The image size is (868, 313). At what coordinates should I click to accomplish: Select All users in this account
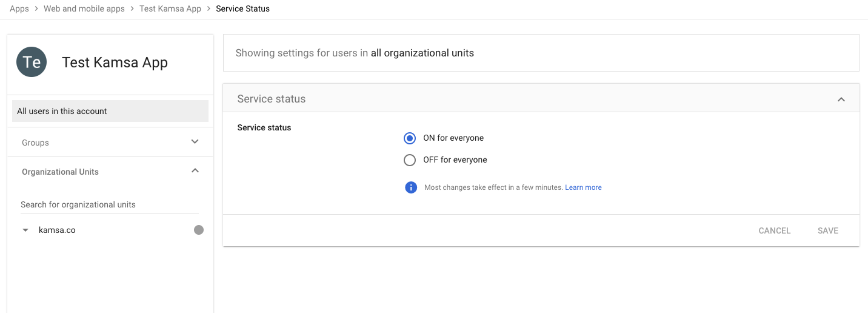[x=110, y=111]
